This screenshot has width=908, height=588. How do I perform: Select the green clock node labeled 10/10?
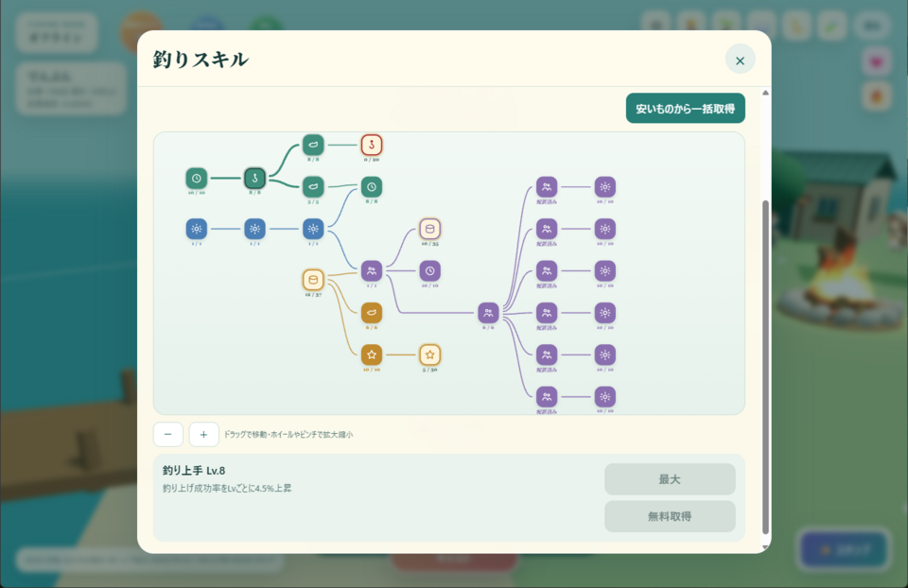coord(197,179)
